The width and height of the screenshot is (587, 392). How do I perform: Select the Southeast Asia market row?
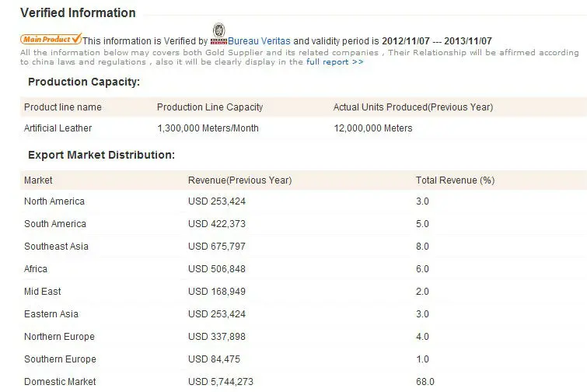click(56, 247)
